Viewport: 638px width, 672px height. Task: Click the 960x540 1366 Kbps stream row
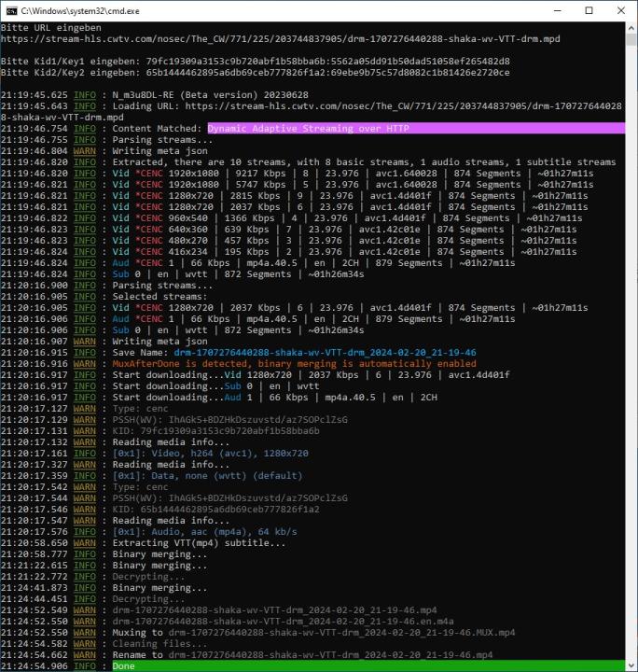[x=292, y=217]
